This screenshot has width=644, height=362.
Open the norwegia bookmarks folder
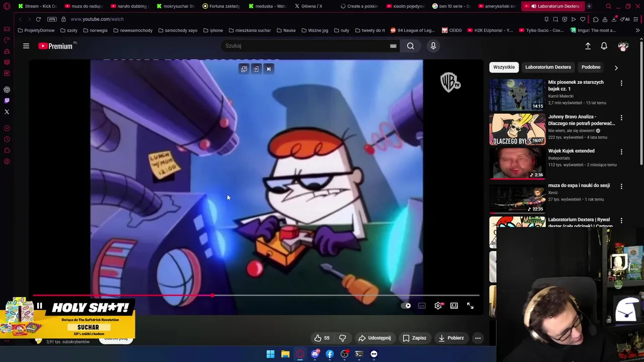[95, 30]
